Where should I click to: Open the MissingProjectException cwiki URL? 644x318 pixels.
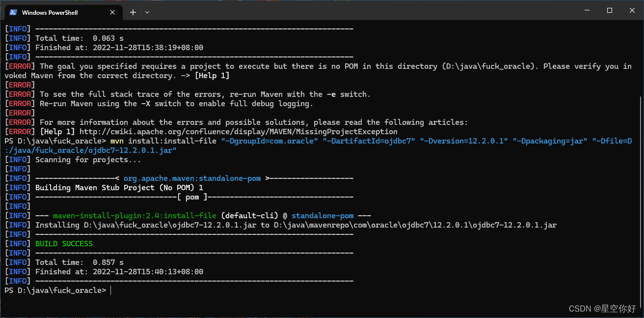click(x=239, y=132)
